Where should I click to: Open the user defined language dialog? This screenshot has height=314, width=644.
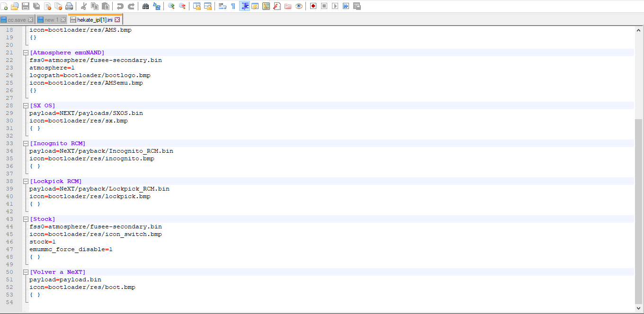coord(255,6)
